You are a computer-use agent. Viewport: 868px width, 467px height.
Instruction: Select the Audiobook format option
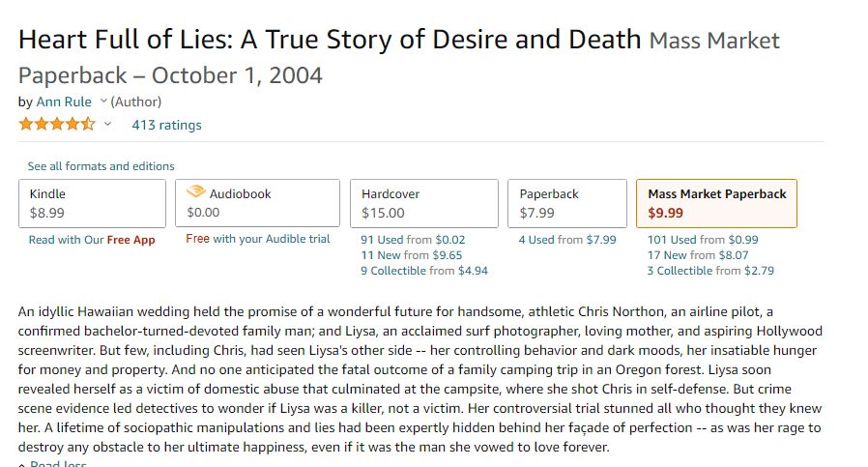[257, 203]
